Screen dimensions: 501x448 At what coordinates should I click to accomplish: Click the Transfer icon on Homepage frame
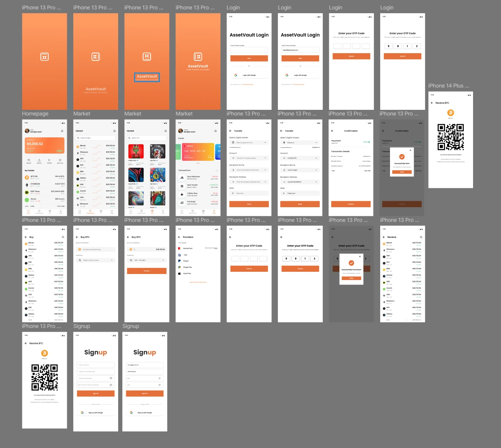point(49,160)
